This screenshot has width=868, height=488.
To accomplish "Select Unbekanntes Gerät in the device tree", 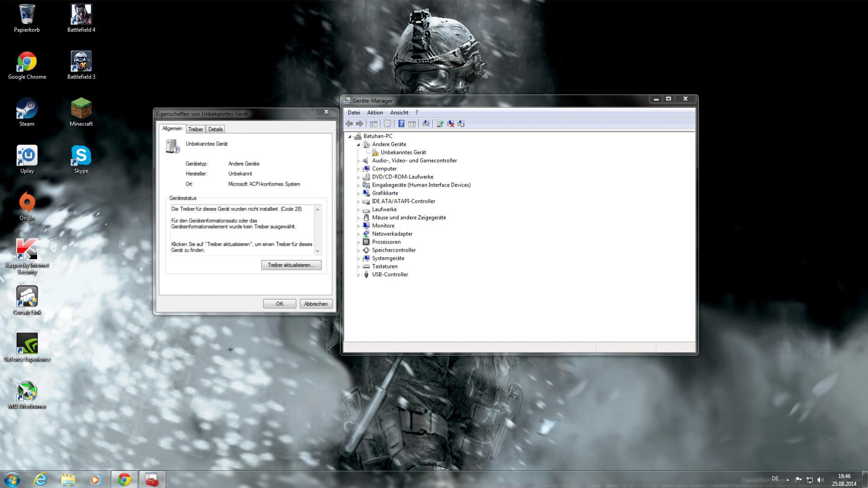I will point(403,153).
